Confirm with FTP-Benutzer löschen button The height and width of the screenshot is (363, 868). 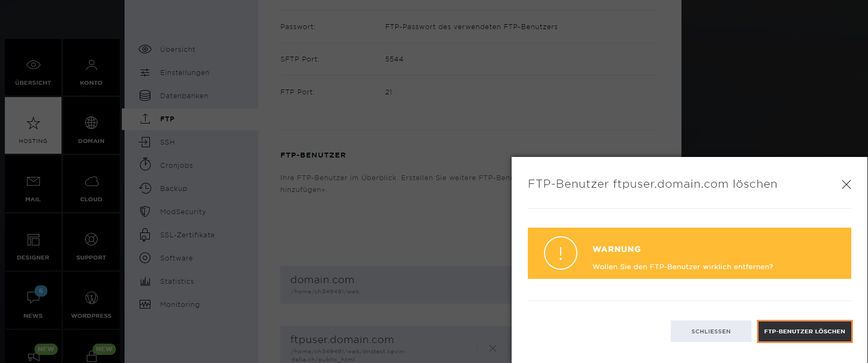tap(804, 331)
